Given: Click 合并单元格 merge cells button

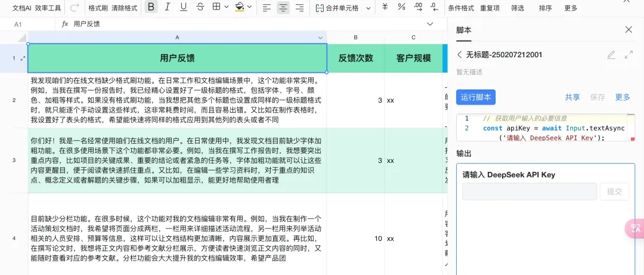Looking at the screenshot, I should click(337, 8).
